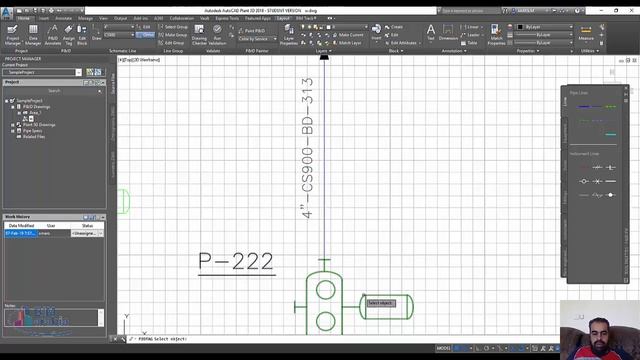Collapse the P&ID Drawings tree node
This screenshot has height=360, width=640.
13,107
